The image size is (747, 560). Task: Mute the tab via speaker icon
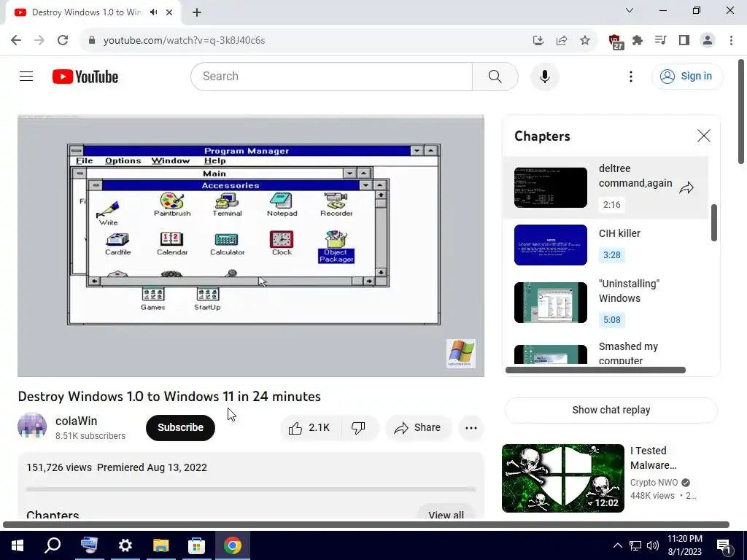point(153,12)
